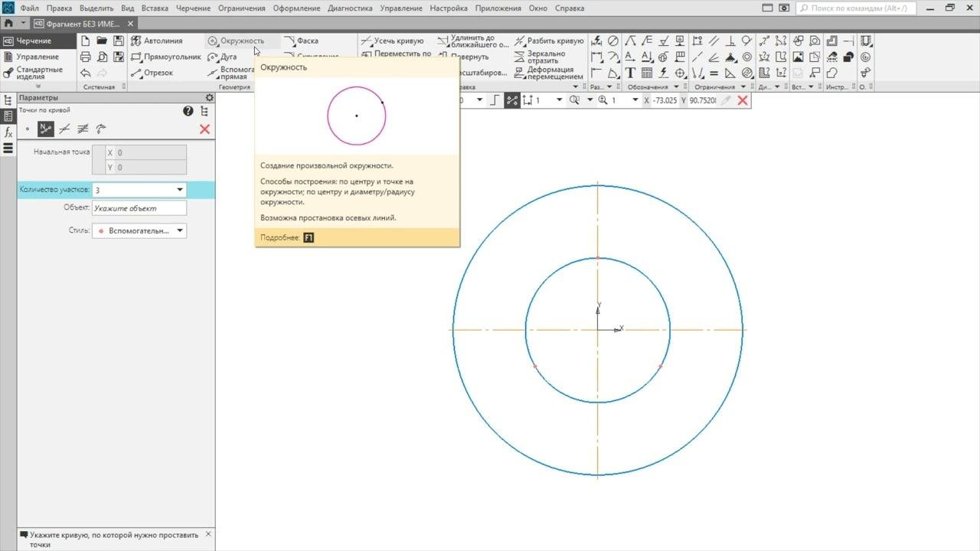This screenshot has width=980, height=551.
Task: Activate Усечь кривую trim tool
Action: [x=392, y=41]
